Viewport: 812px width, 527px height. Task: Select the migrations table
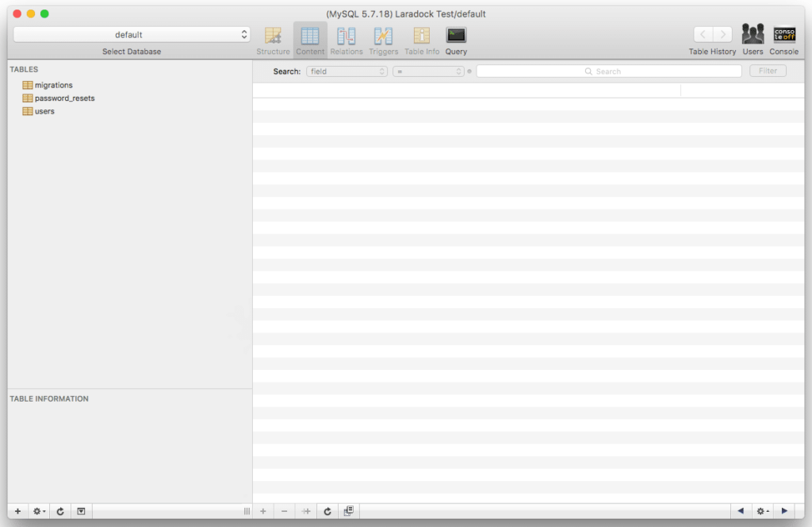(53, 85)
